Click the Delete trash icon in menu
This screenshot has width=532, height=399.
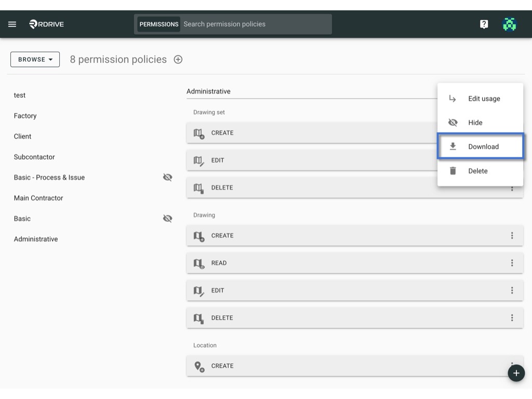(x=453, y=170)
